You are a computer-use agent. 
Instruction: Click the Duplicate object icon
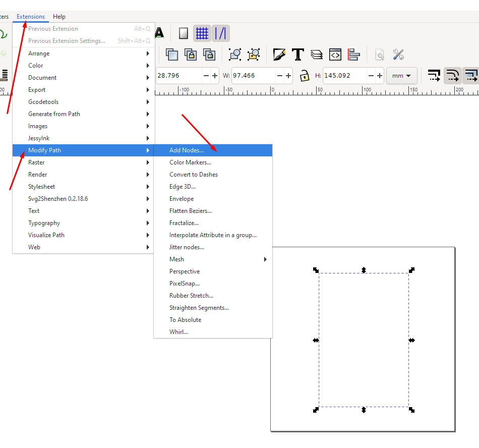tap(172, 54)
